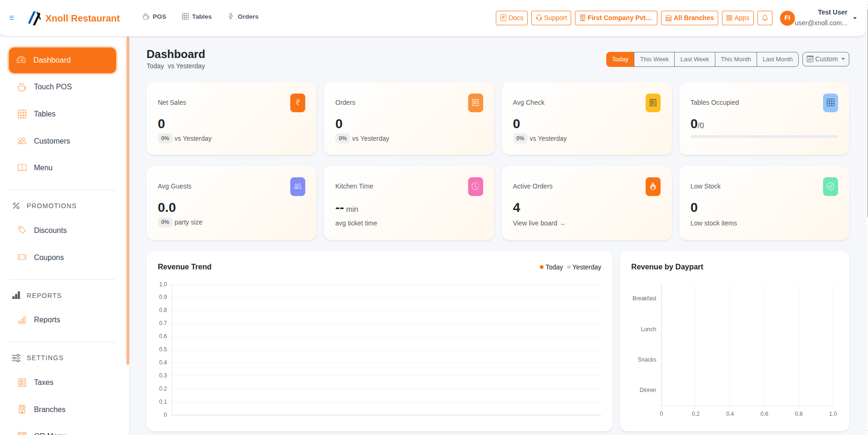The image size is (868, 435).
Task: Open the Custom date range dropdown
Action: coord(825,59)
